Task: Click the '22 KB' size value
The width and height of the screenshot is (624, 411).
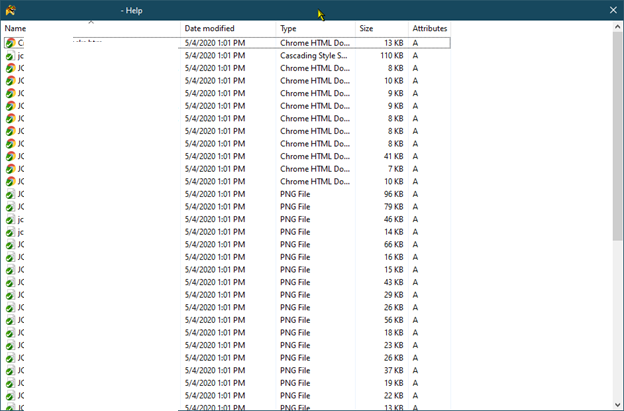Action: (394, 396)
